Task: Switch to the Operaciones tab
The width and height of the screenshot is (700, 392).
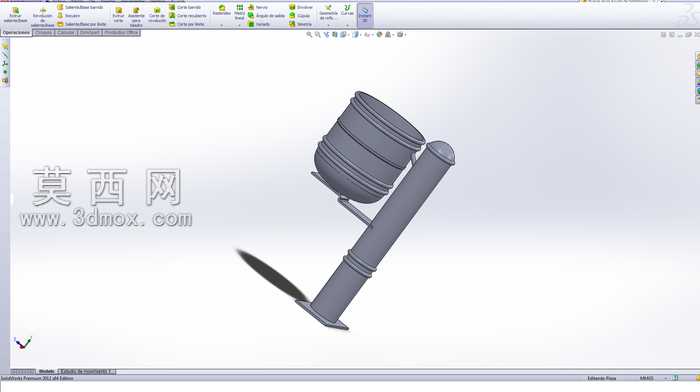Action: pyautogui.click(x=17, y=33)
